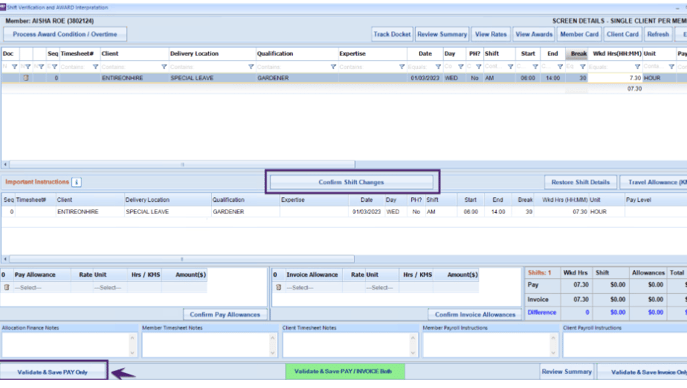This screenshot has height=388, width=687.
Task: Click Confirm Shift Changes button
Action: coord(351,182)
